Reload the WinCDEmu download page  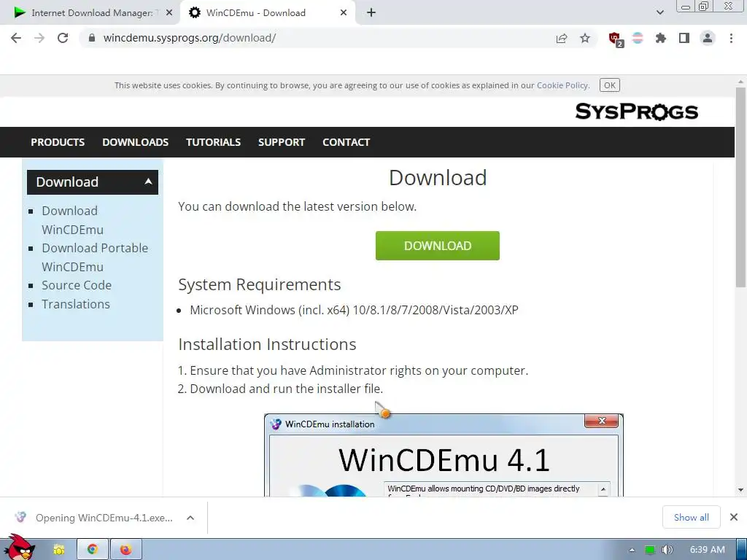click(63, 38)
